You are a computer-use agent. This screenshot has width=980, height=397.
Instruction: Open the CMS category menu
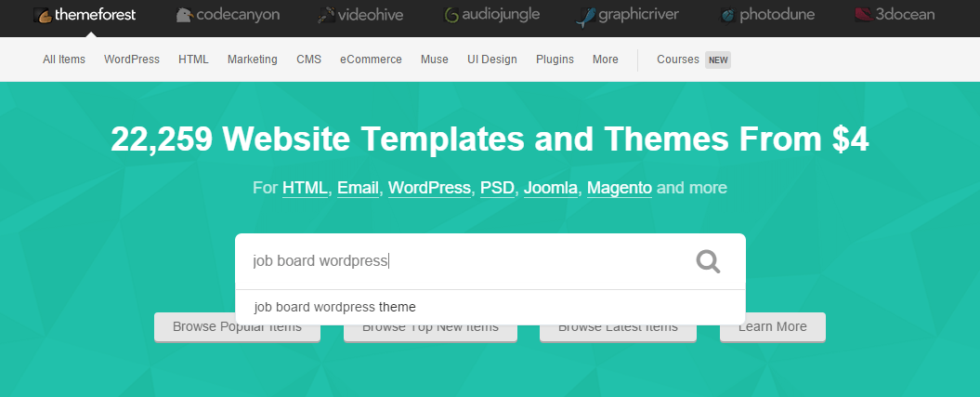pos(308,60)
